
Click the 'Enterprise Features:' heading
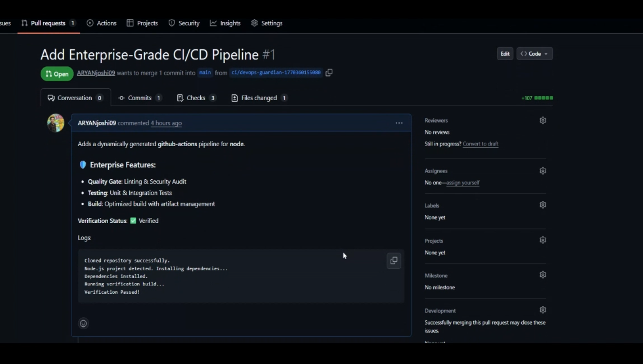pyautogui.click(x=117, y=165)
